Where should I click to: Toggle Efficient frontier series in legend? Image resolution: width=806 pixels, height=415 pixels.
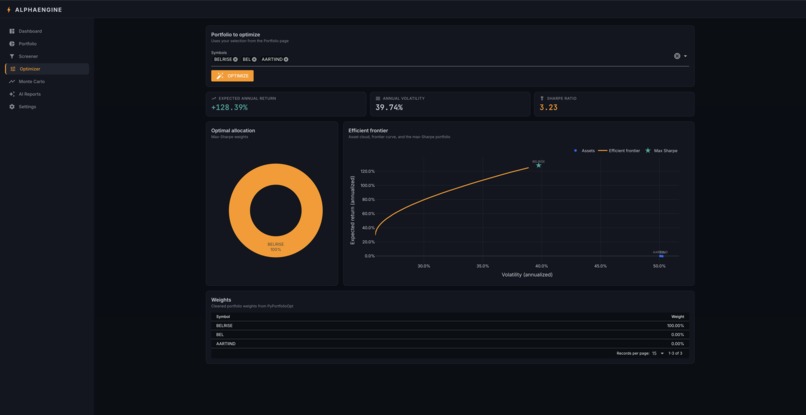619,151
